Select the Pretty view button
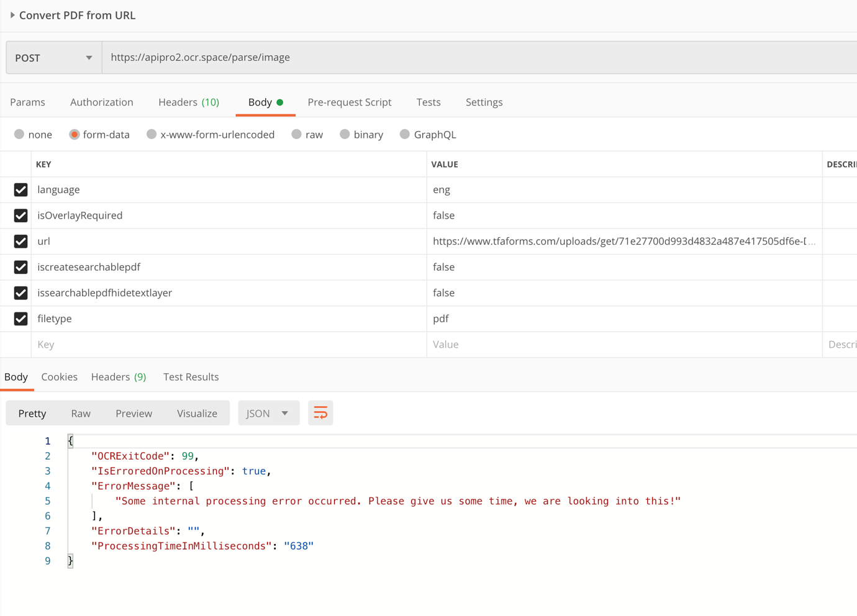Viewport: 857px width, 616px height. [32, 414]
